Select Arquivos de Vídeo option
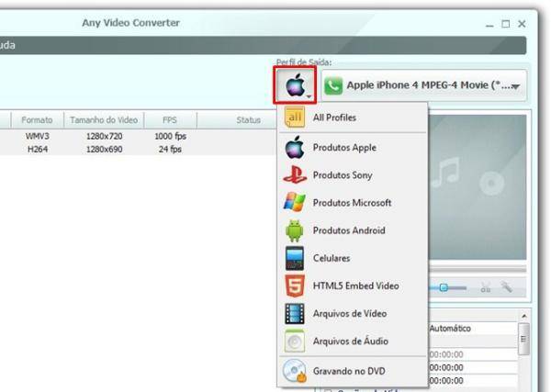 pyautogui.click(x=353, y=313)
